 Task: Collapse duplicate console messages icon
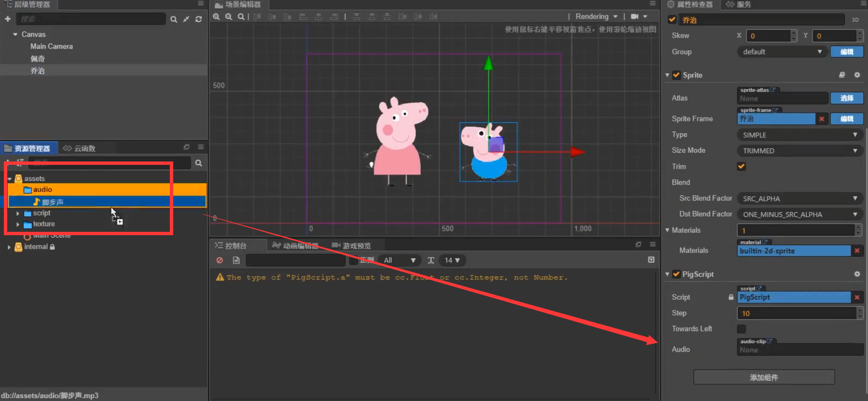coord(651,260)
